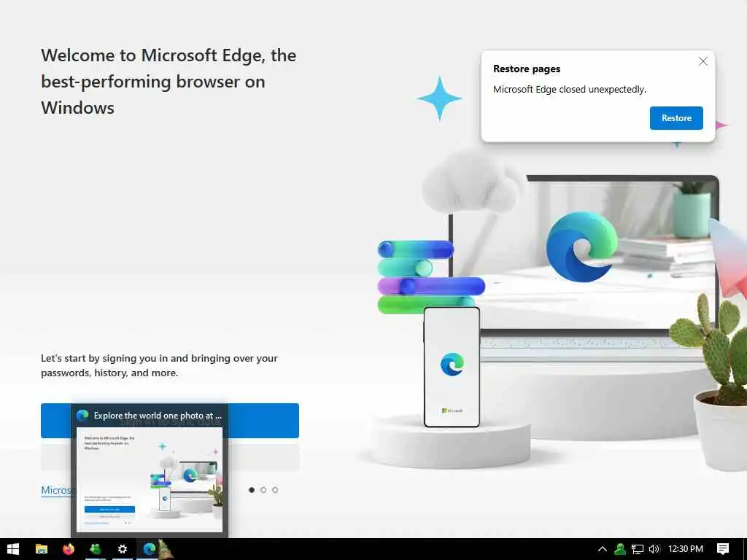Screen dimensions: 747x560
Task: Close the Restore pages popup
Action: coord(703,61)
